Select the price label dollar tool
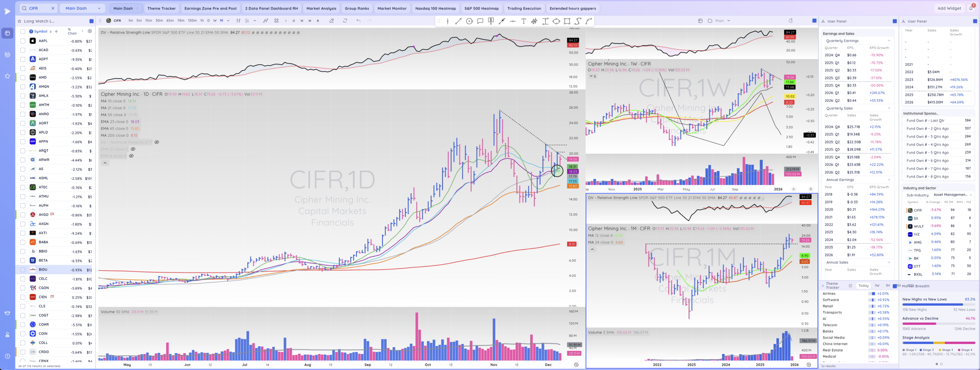Viewport: 980px width, 370px height. point(491,21)
